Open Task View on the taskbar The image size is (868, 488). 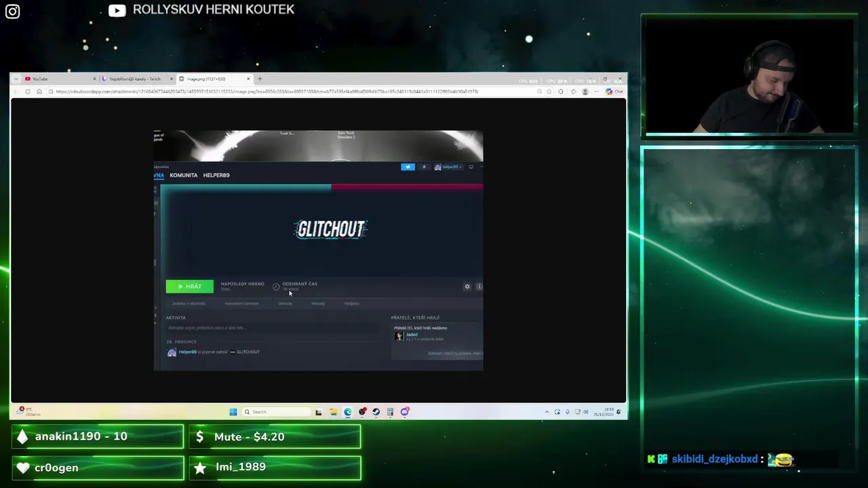(318, 411)
